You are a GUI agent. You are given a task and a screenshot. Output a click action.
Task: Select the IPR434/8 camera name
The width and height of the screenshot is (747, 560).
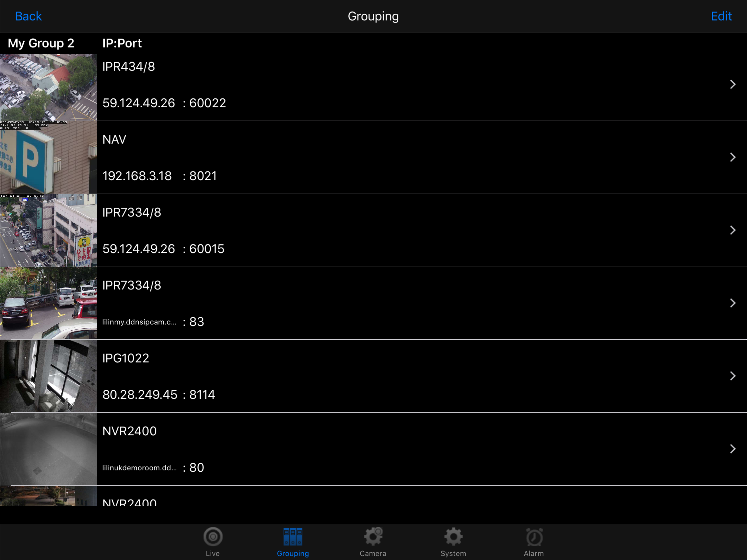129,67
